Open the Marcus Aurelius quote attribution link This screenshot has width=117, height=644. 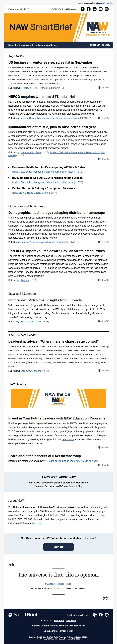(58, 584)
